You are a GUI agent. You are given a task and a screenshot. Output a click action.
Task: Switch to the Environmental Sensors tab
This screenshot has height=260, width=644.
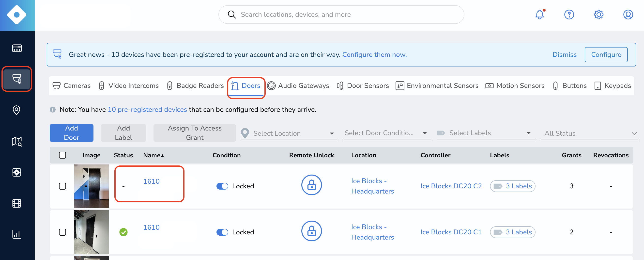point(437,86)
